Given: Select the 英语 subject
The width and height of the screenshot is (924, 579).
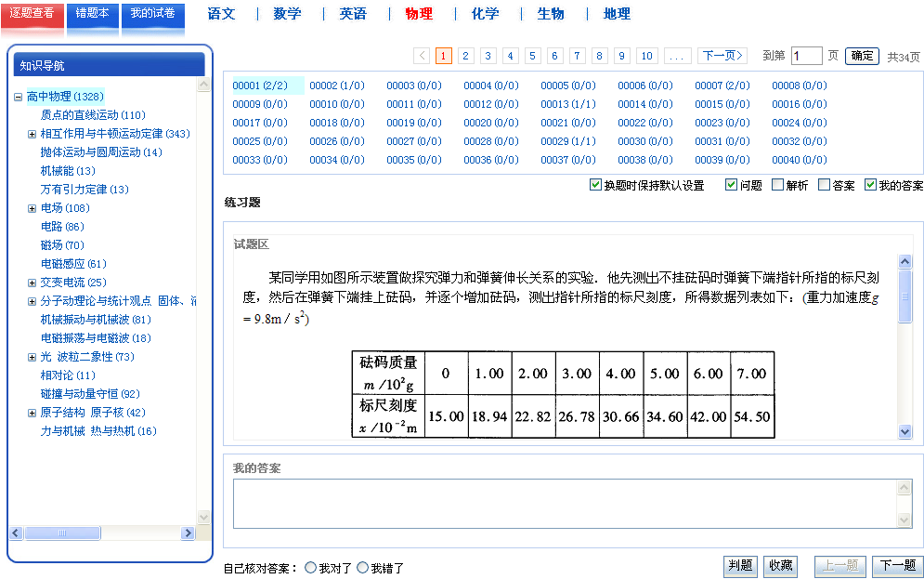Looking at the screenshot, I should click(354, 14).
